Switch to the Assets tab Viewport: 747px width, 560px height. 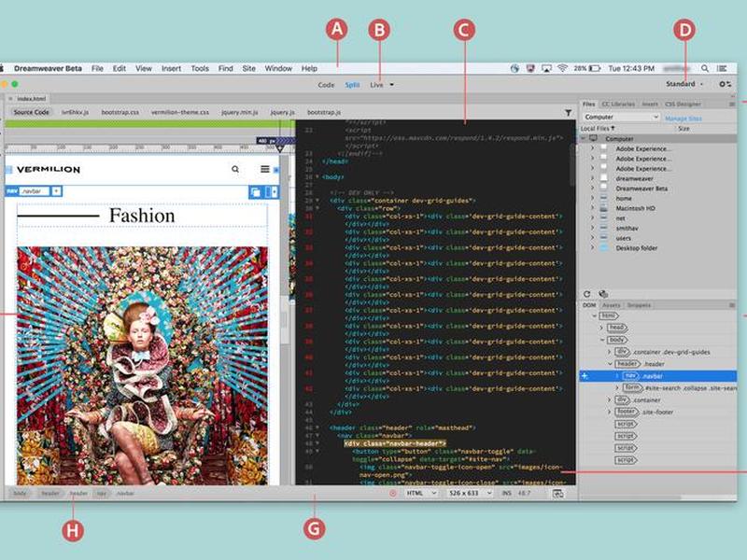(x=612, y=305)
